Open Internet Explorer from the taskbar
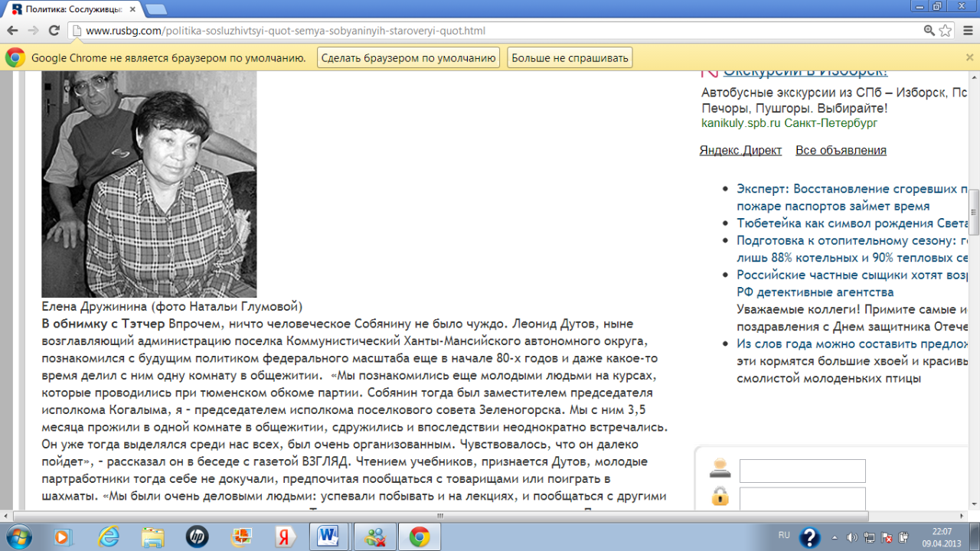 pos(108,536)
